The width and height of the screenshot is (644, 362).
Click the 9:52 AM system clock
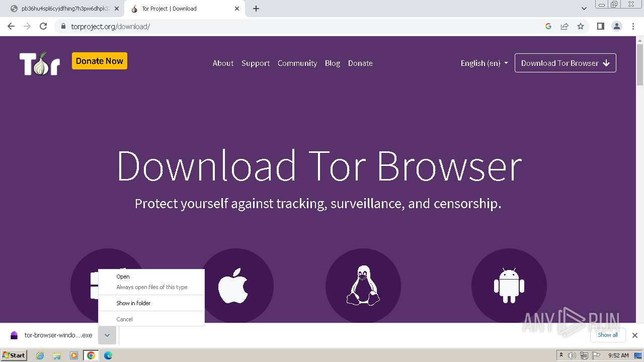tap(618, 355)
